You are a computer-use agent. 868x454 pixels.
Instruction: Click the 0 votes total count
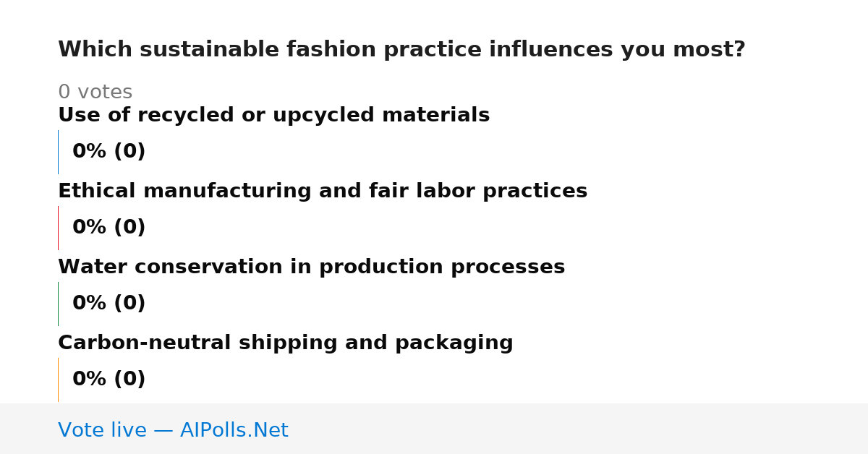95,93
